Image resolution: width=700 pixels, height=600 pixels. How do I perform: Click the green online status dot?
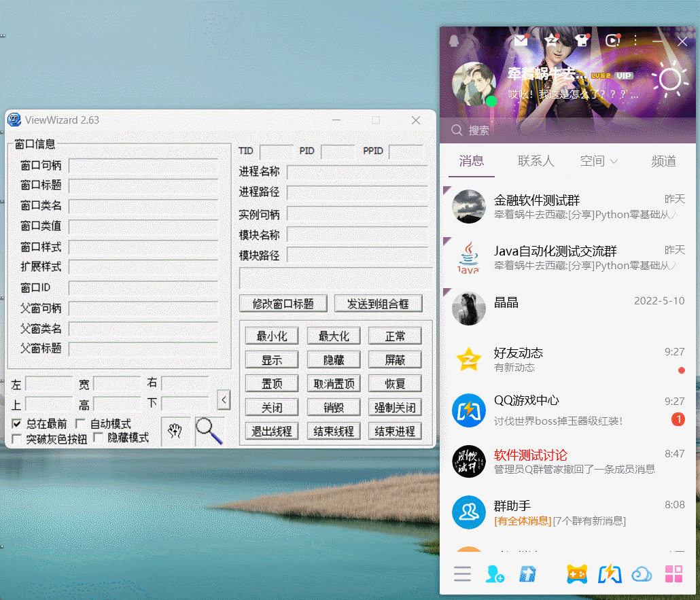click(491, 101)
